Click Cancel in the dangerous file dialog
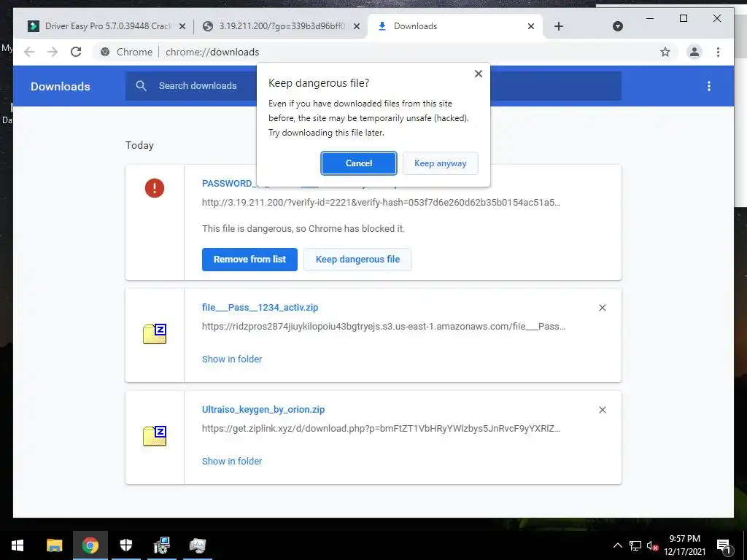The width and height of the screenshot is (747, 560). tap(358, 163)
